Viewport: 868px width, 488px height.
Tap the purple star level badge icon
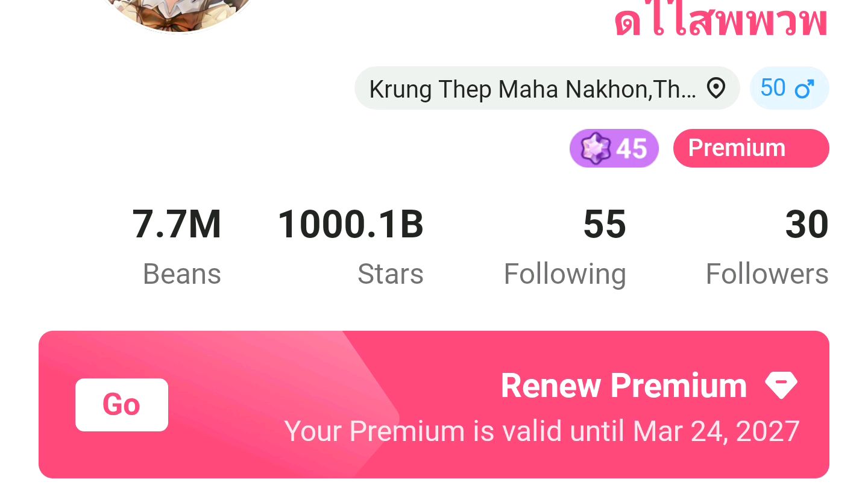pos(594,149)
